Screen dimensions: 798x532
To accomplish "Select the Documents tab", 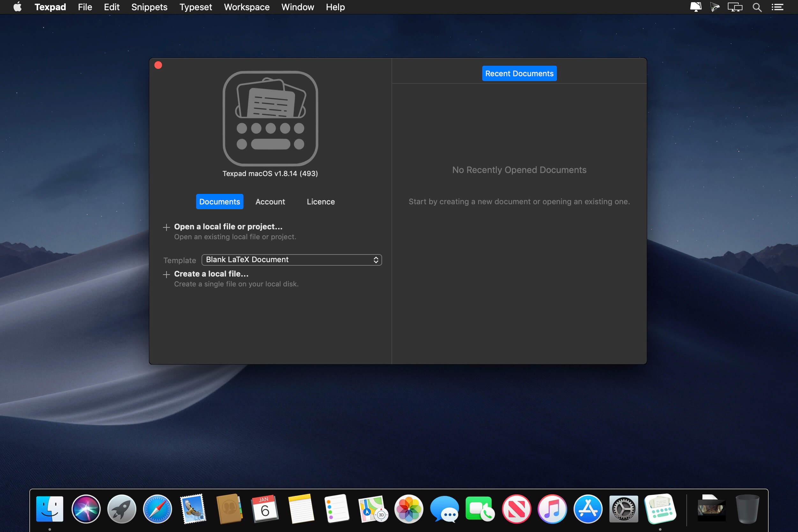I will click(219, 201).
